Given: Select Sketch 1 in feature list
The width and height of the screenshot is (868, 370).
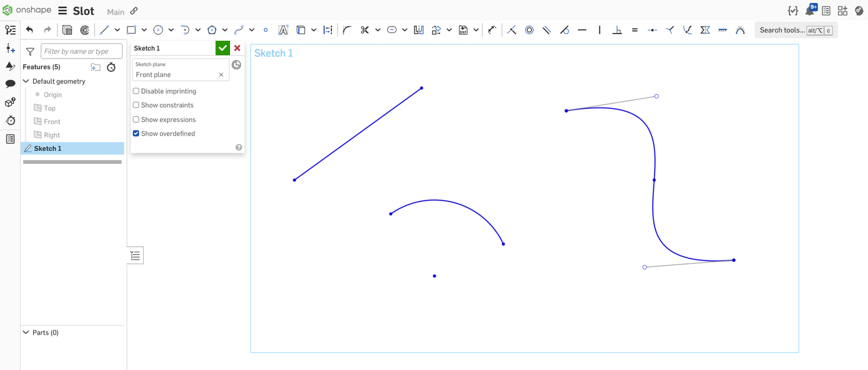Looking at the screenshot, I should (48, 149).
